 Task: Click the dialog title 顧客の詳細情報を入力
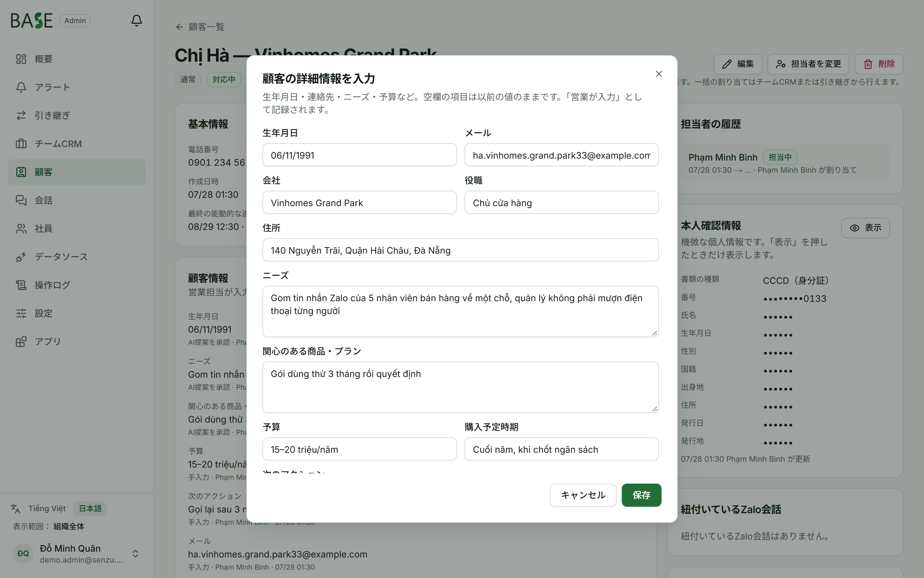pyautogui.click(x=319, y=78)
